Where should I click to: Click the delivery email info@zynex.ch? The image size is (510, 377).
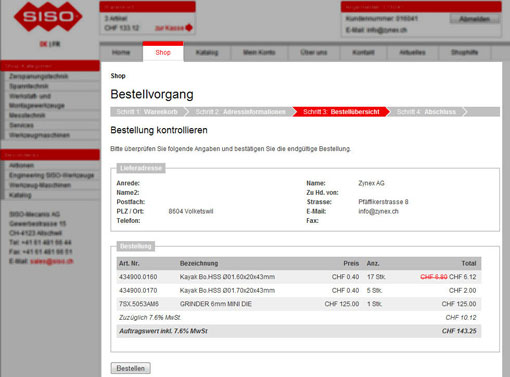(x=378, y=211)
